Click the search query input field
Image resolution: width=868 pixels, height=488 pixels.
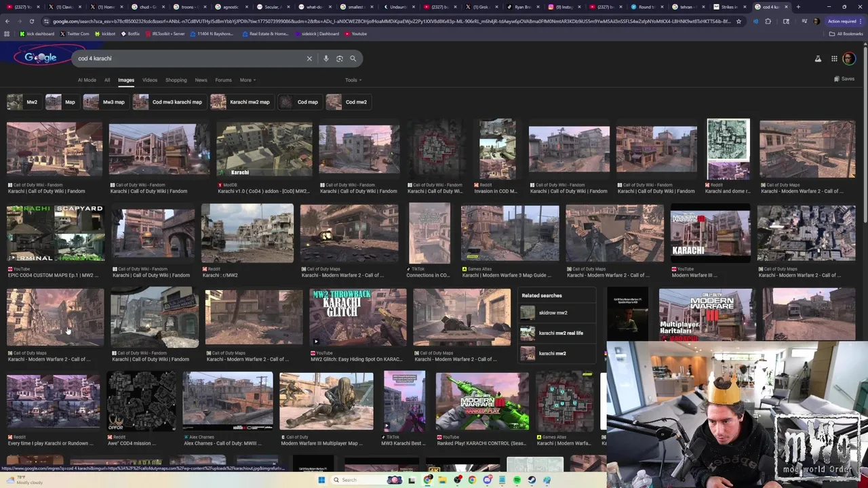190,58
